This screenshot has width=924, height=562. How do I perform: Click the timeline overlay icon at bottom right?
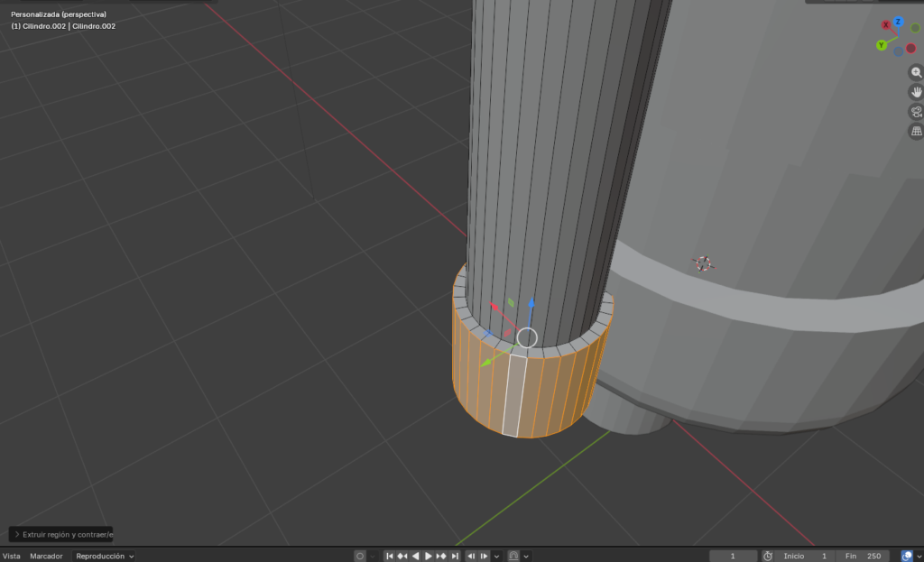906,556
